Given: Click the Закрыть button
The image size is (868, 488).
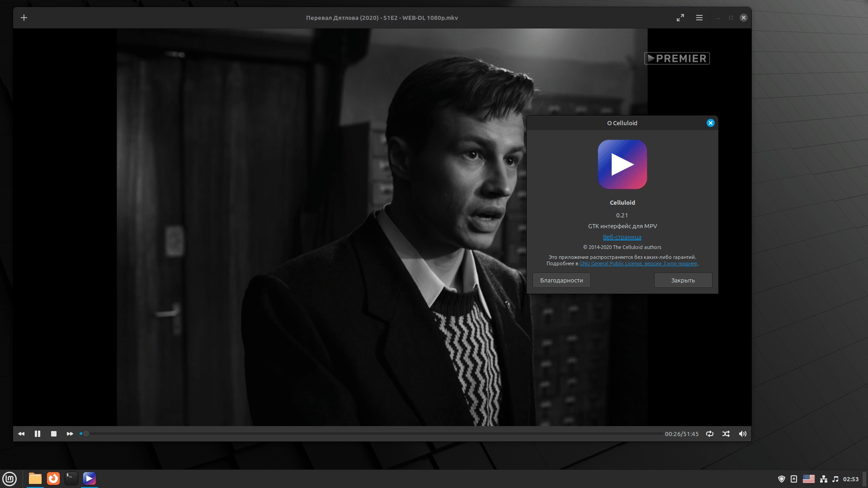Looking at the screenshot, I should (683, 280).
